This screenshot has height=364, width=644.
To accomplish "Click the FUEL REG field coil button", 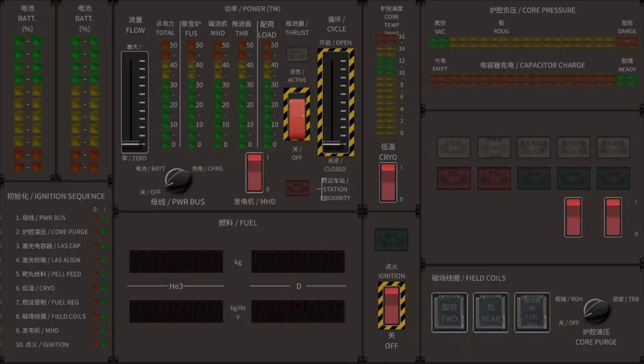I will (x=532, y=312).
